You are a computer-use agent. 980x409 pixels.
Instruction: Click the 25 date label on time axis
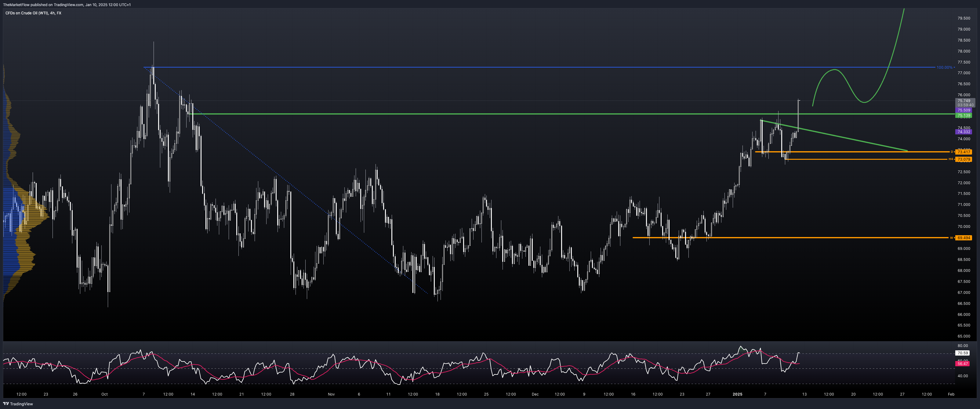click(486, 394)
